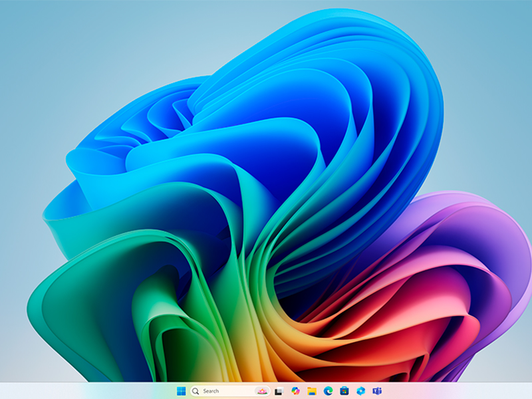This screenshot has width=532, height=399.
Task: Launch Microsoft Teams
Action: click(x=377, y=391)
